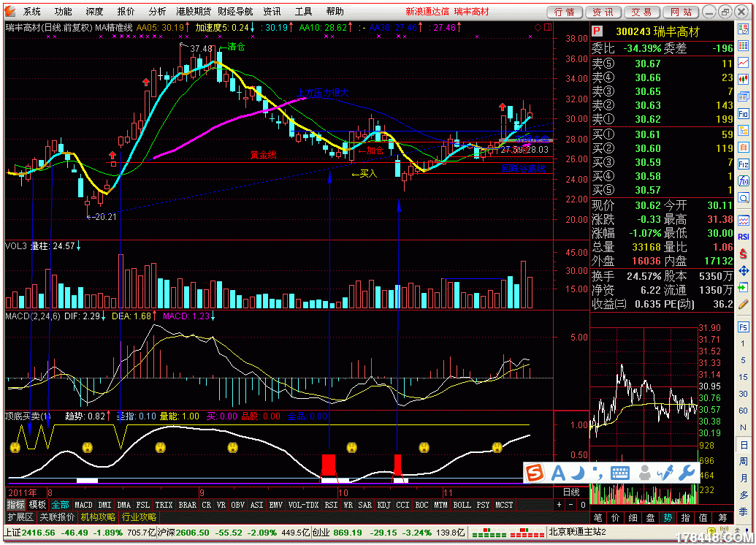The image size is (756, 545).
Task: Switch to the BOLL indicator tab
Action: coord(462,505)
